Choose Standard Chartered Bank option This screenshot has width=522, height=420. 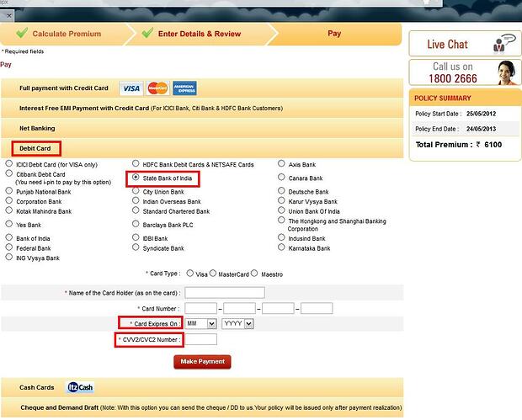(136, 210)
